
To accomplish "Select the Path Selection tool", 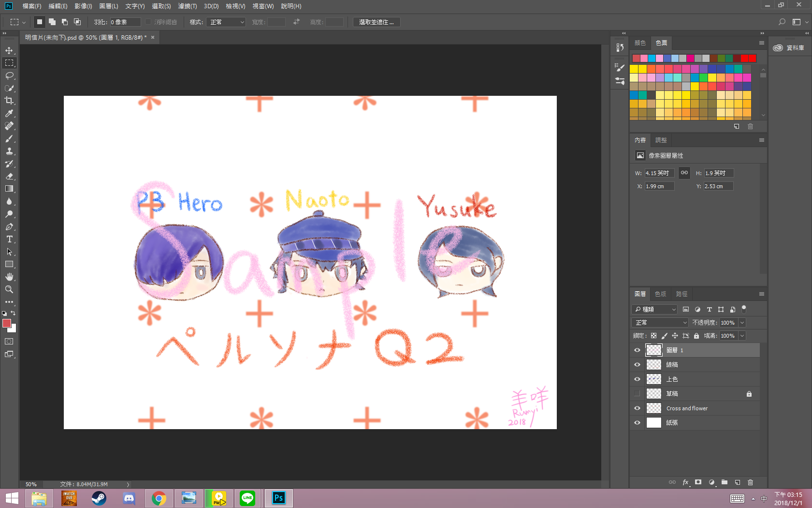I will [x=9, y=252].
